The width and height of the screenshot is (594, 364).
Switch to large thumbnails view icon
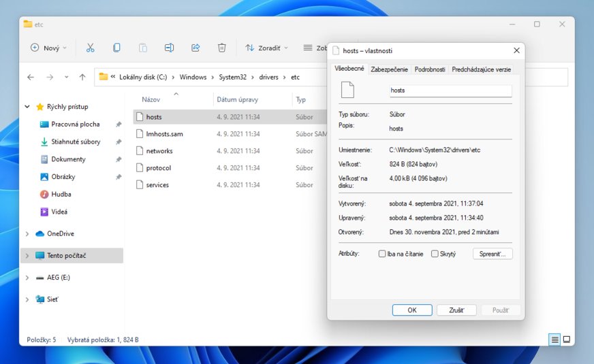pyautogui.click(x=566, y=339)
